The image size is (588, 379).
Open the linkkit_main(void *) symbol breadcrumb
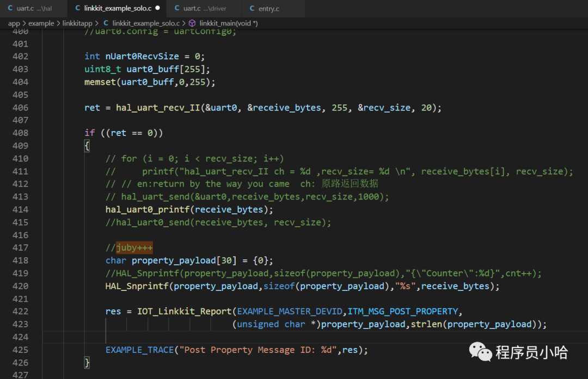coord(228,23)
